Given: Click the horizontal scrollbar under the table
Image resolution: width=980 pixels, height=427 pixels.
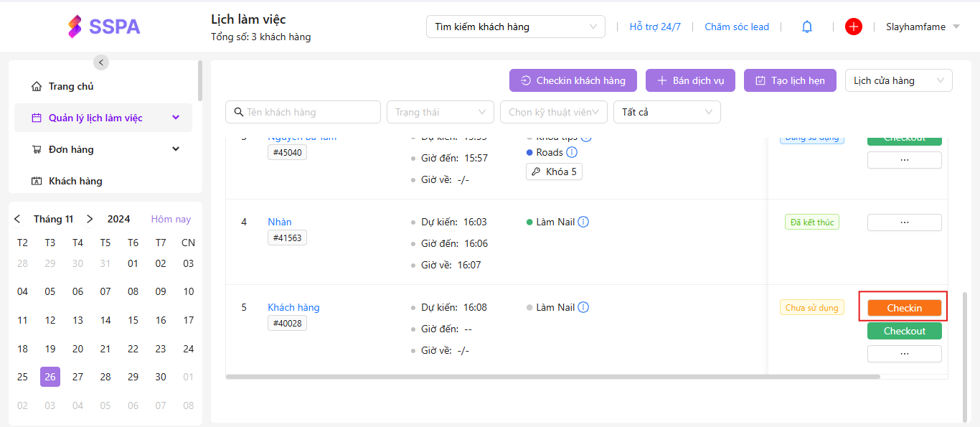Looking at the screenshot, I should click(553, 376).
